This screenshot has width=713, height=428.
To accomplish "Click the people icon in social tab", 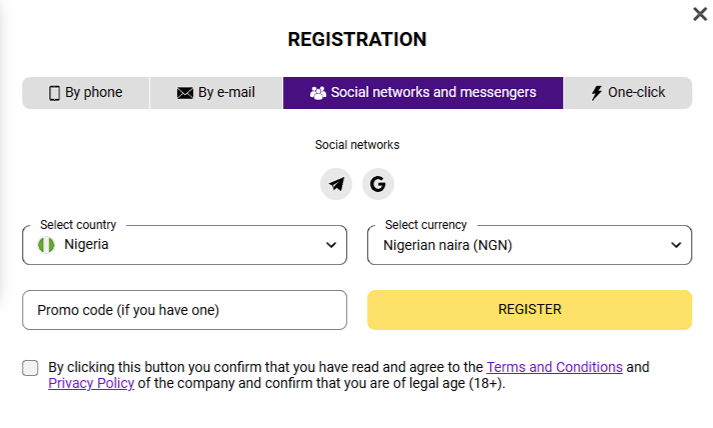I will coord(318,93).
